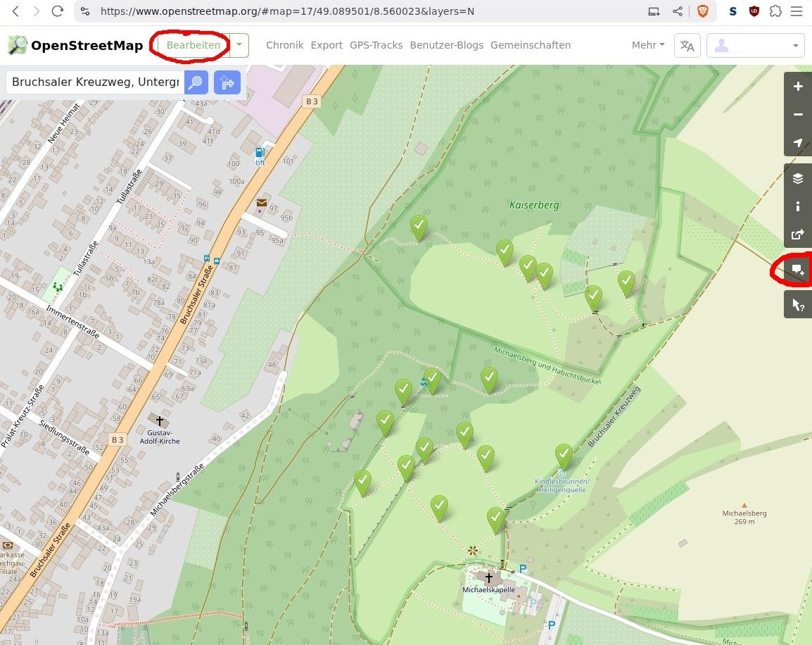
Task: Click the zoom out minus button
Action: click(798, 114)
